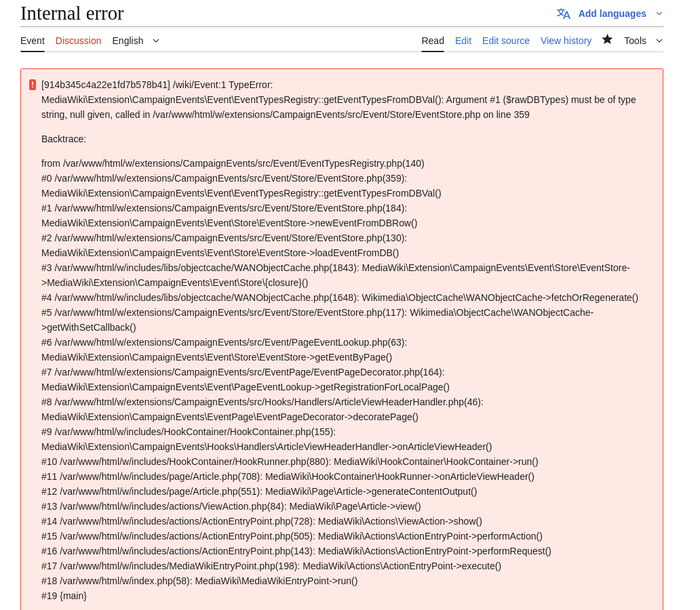Click the #18 index.php(58) backtrace line
The width and height of the screenshot is (700, 610).
click(199, 581)
